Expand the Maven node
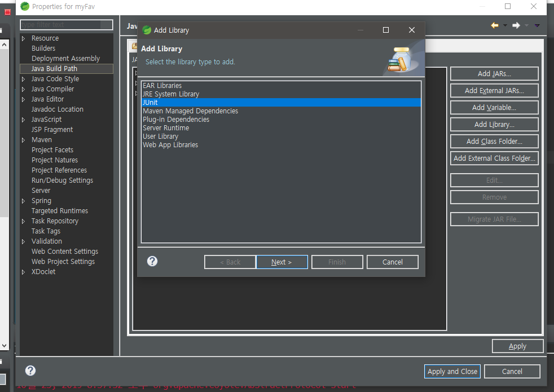The height and width of the screenshot is (392, 554). (x=23, y=140)
